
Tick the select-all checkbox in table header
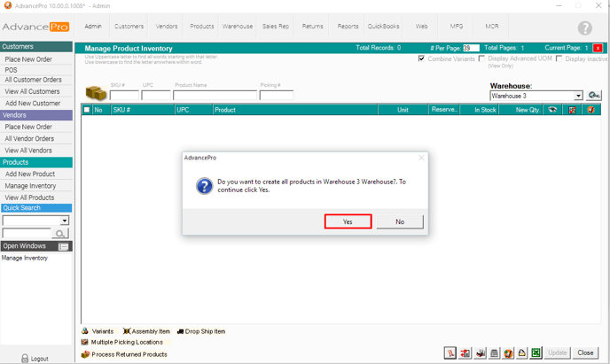pyautogui.click(x=87, y=110)
